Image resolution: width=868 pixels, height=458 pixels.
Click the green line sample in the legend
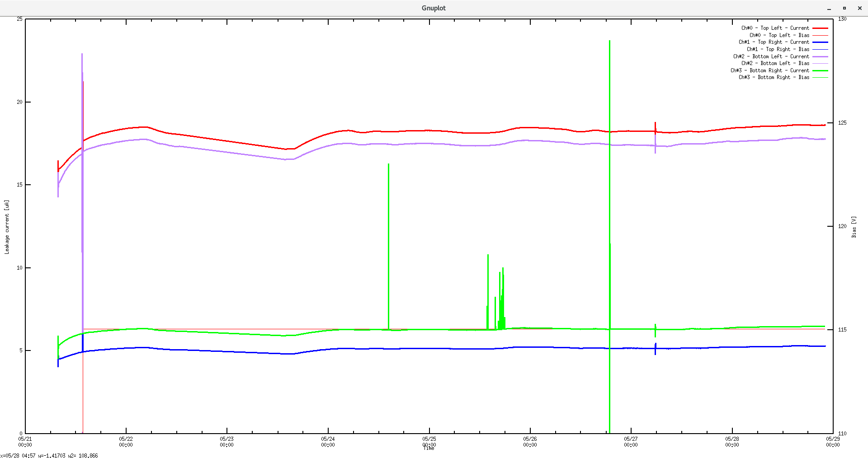pos(821,70)
